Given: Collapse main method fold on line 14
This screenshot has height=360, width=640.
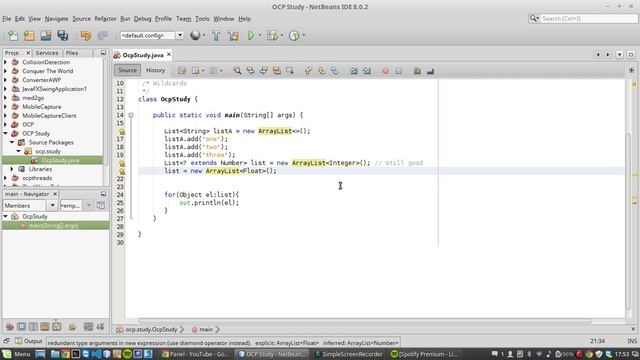Looking at the screenshot, I should pos(131,116).
